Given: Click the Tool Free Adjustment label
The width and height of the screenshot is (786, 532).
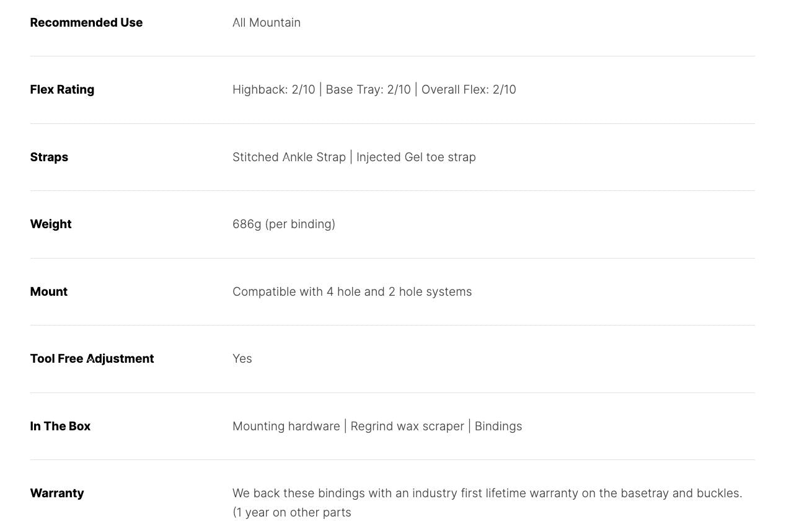Looking at the screenshot, I should [x=92, y=358].
